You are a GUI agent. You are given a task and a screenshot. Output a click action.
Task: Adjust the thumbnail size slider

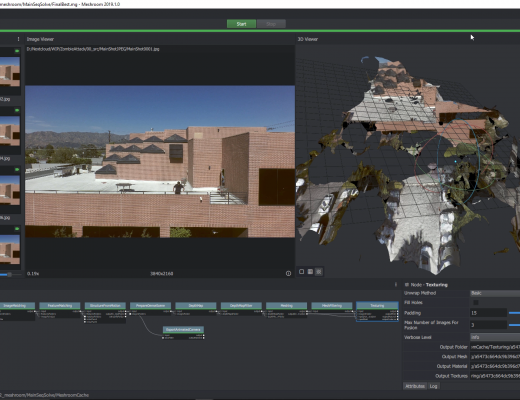(x=10, y=274)
